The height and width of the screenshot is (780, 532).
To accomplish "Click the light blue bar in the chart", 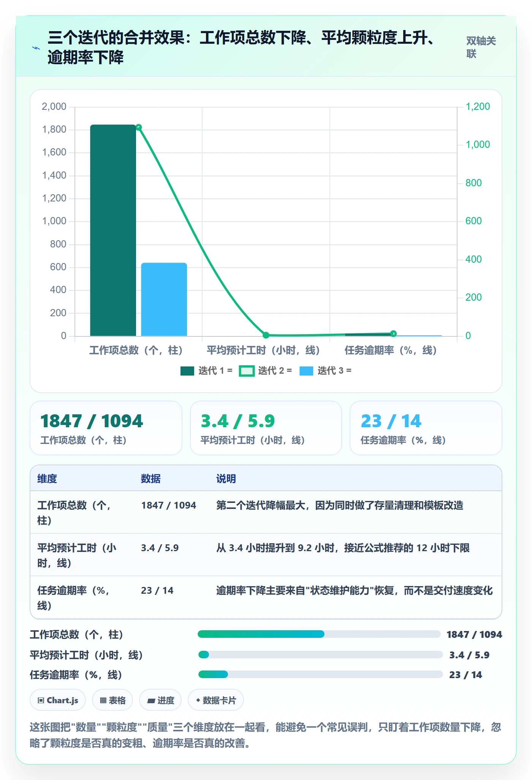I will click(164, 300).
